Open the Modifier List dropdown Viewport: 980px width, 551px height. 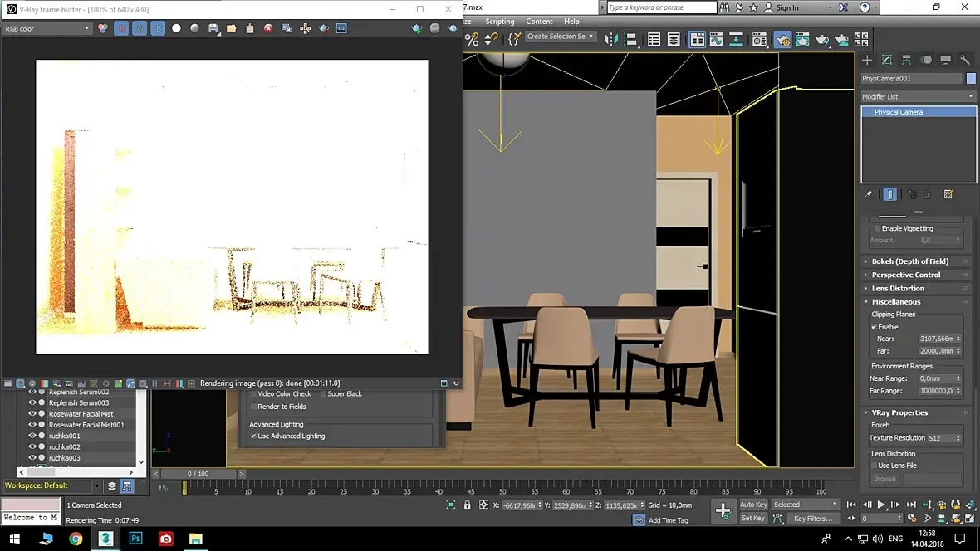click(x=918, y=96)
